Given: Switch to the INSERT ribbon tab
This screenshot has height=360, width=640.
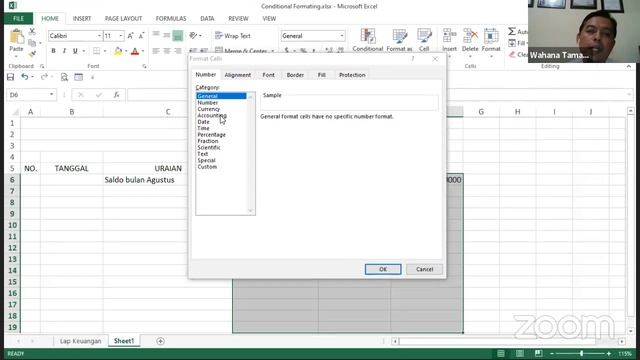Looking at the screenshot, I should [82, 19].
